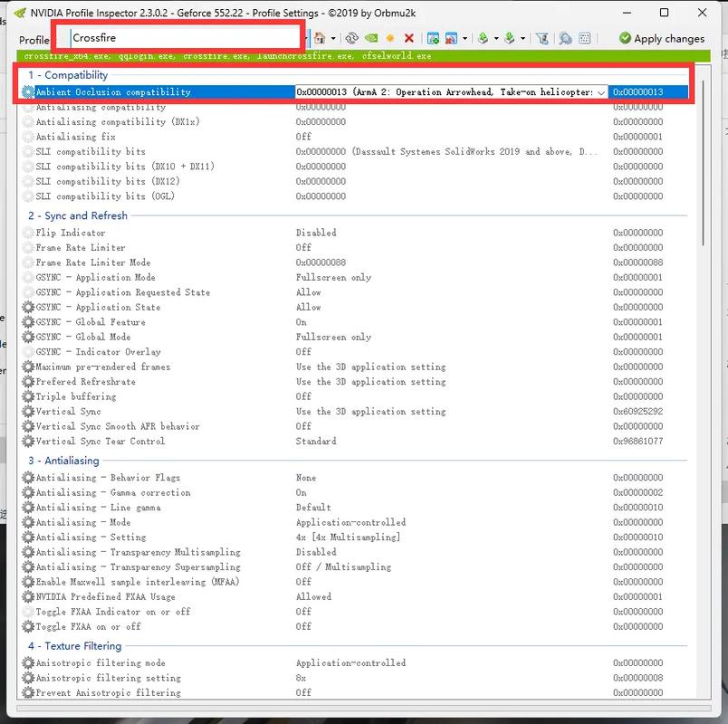Viewport: 728px width, 724px height.
Task: Click the remove application from profile icon
Action: coord(453,38)
